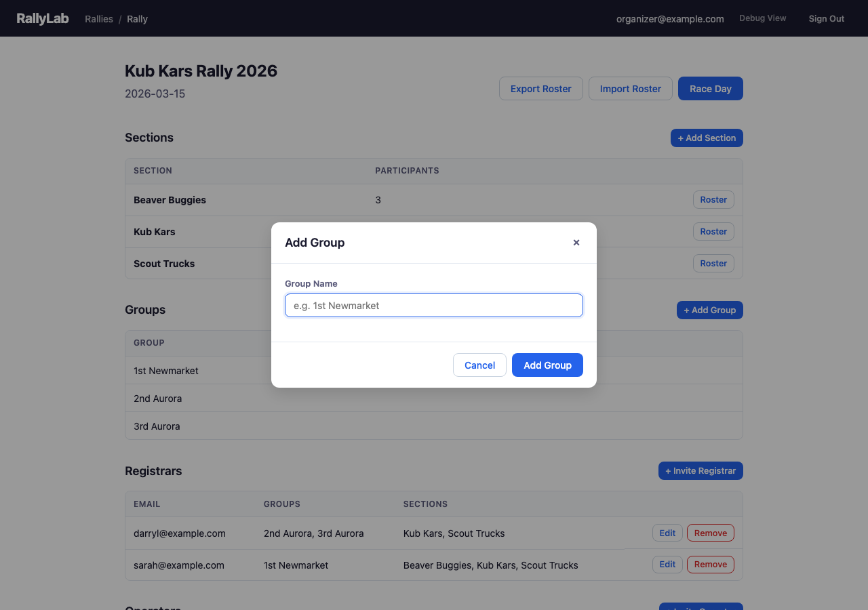Open Debug View from the top bar
This screenshot has width=868, height=610.
point(762,18)
